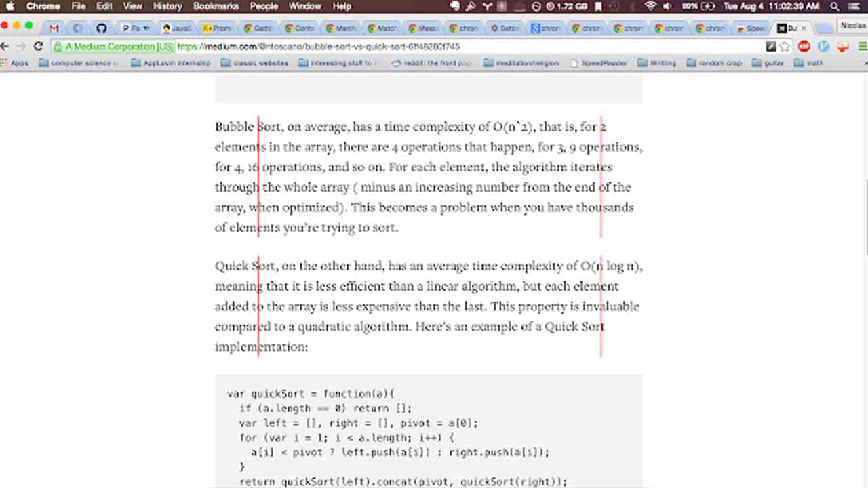Image resolution: width=868 pixels, height=488 pixels.
Task: Switch to the GitHub pinned tab
Action: tap(101, 28)
